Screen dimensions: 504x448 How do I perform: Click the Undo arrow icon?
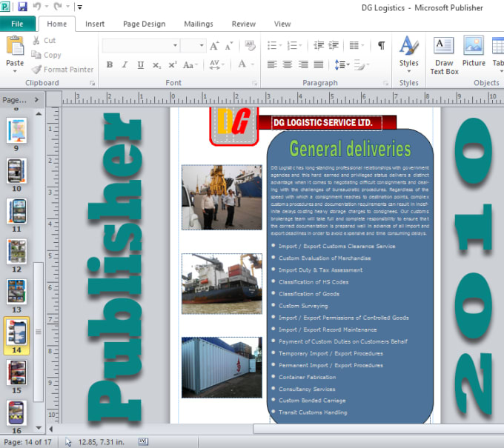tap(37, 7)
